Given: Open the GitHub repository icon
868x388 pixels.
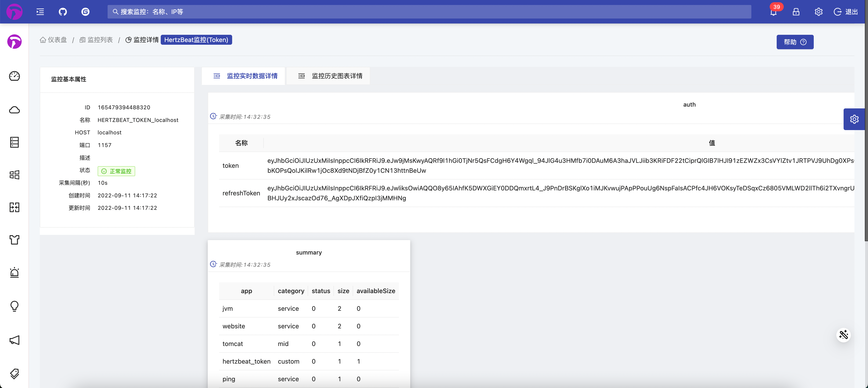Looking at the screenshot, I should point(63,12).
